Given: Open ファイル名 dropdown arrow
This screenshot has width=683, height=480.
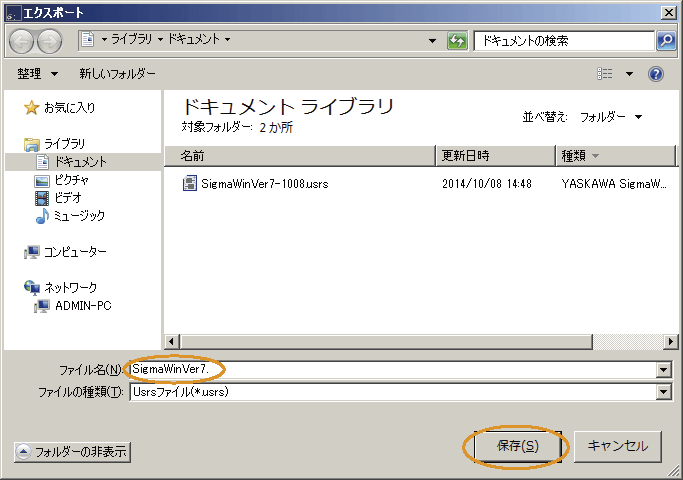Looking at the screenshot, I should point(663,370).
